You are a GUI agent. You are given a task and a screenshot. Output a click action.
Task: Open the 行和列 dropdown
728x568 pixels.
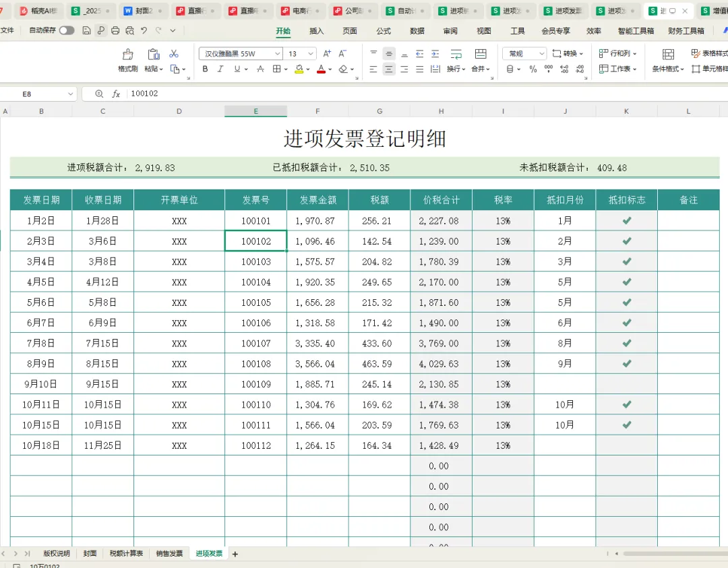[x=617, y=53]
